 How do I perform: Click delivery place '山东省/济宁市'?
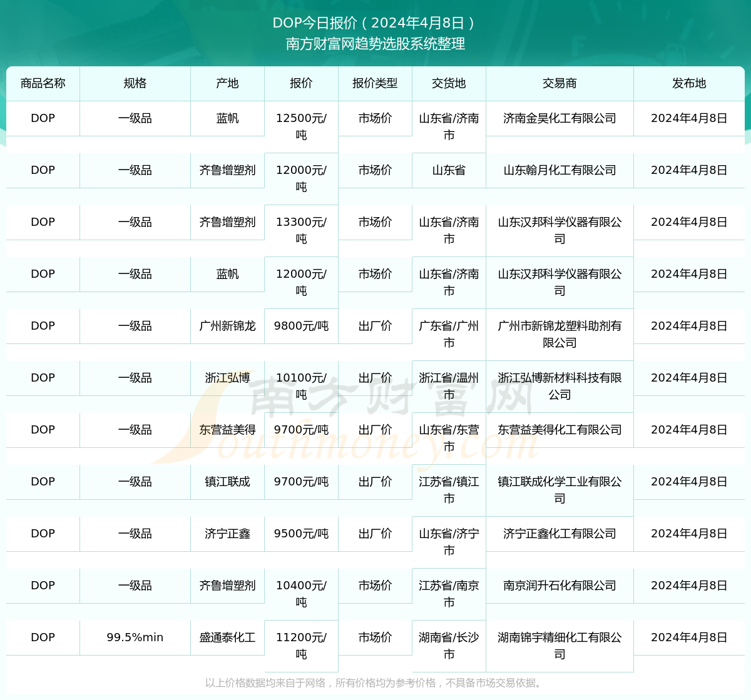[x=449, y=542]
